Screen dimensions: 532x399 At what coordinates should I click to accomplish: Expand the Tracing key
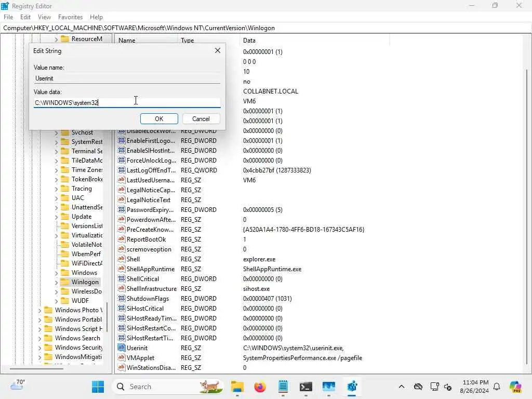point(56,189)
